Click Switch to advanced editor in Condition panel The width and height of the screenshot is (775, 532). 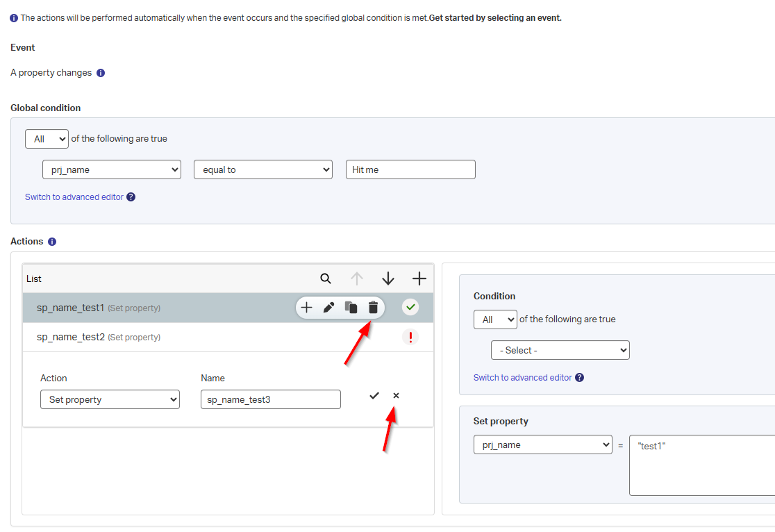[522, 378]
